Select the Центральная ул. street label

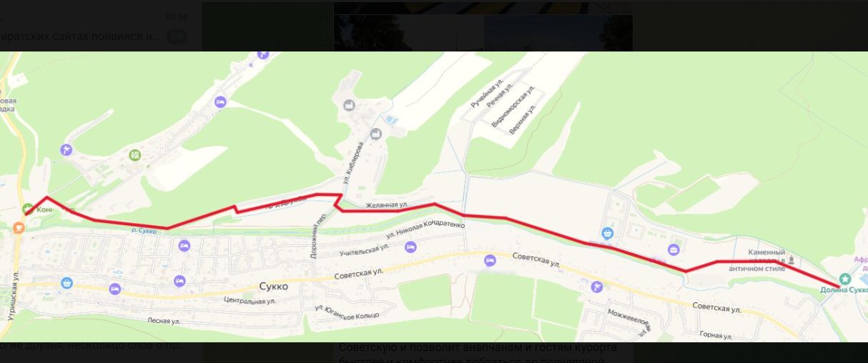[249, 301]
